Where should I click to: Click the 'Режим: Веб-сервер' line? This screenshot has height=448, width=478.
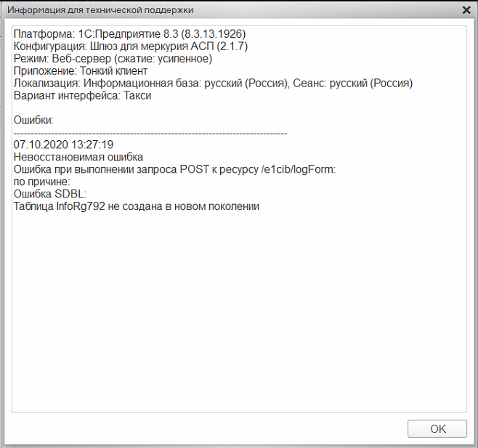click(113, 59)
